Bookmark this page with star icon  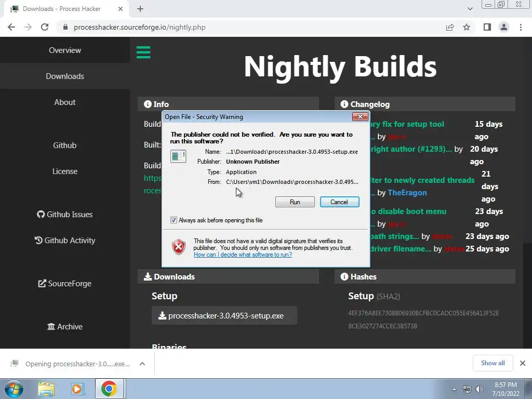[467, 27]
